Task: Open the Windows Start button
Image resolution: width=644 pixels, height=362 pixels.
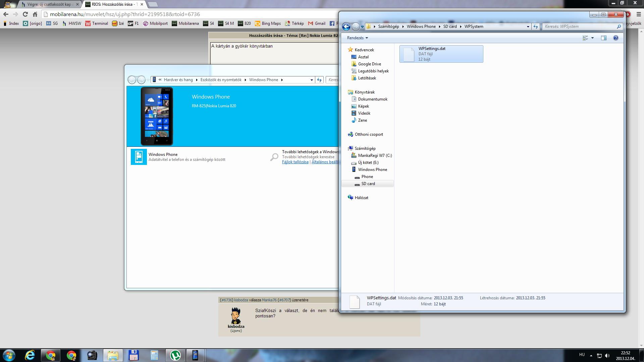Action: point(9,355)
